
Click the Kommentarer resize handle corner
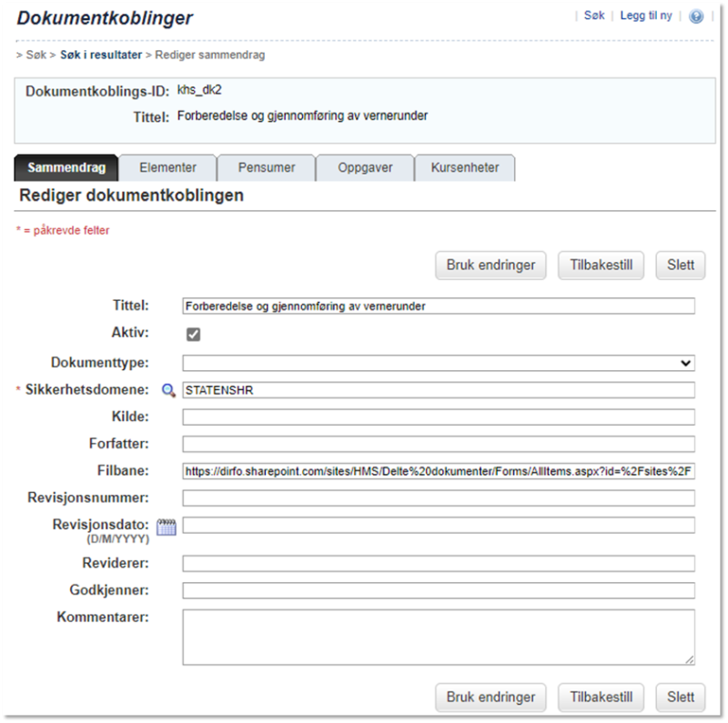(689, 659)
